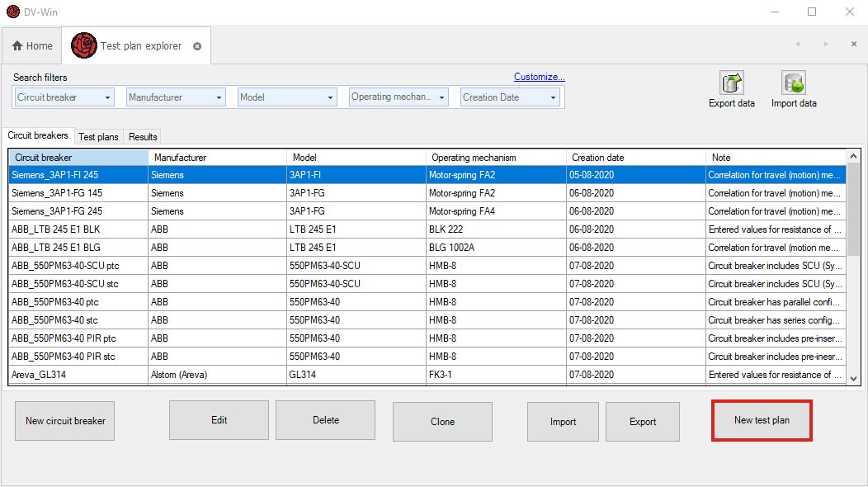Viewport: 868px width, 487px height.
Task: Click the BLG 1002A mechanism cell
Action: click(497, 248)
